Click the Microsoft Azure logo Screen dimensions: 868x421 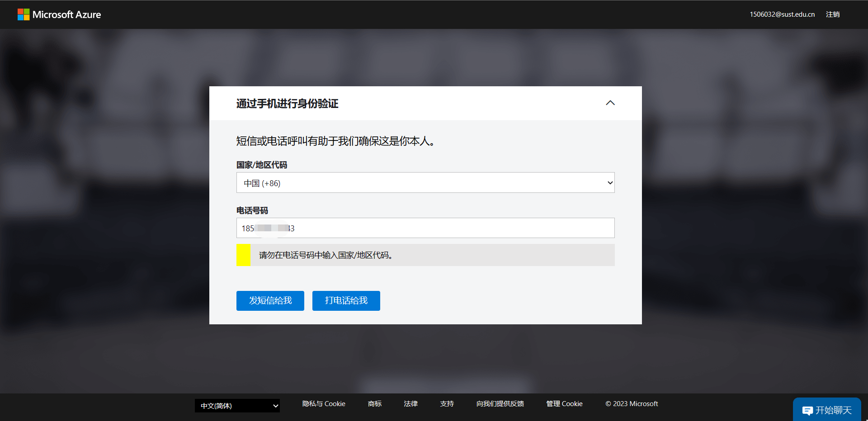click(59, 14)
